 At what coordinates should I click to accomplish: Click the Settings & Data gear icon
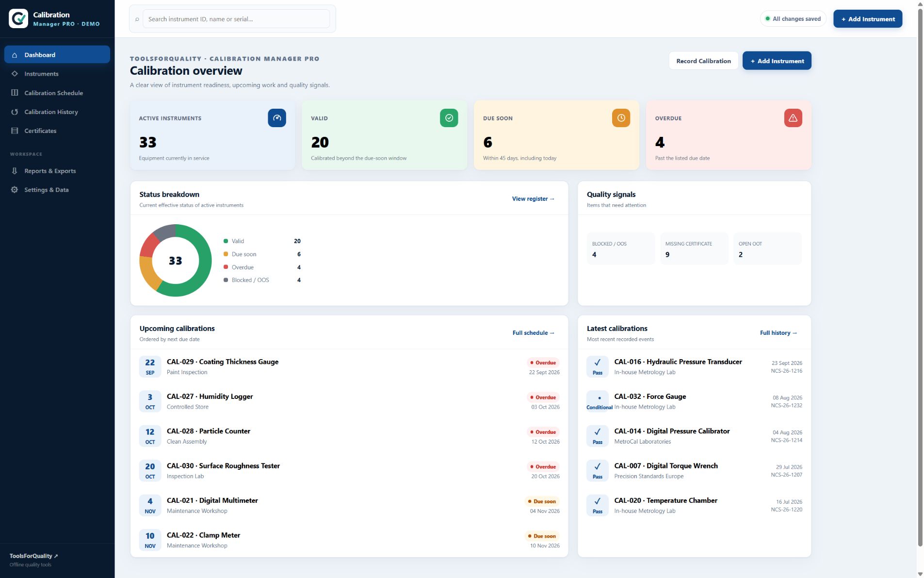(x=15, y=190)
